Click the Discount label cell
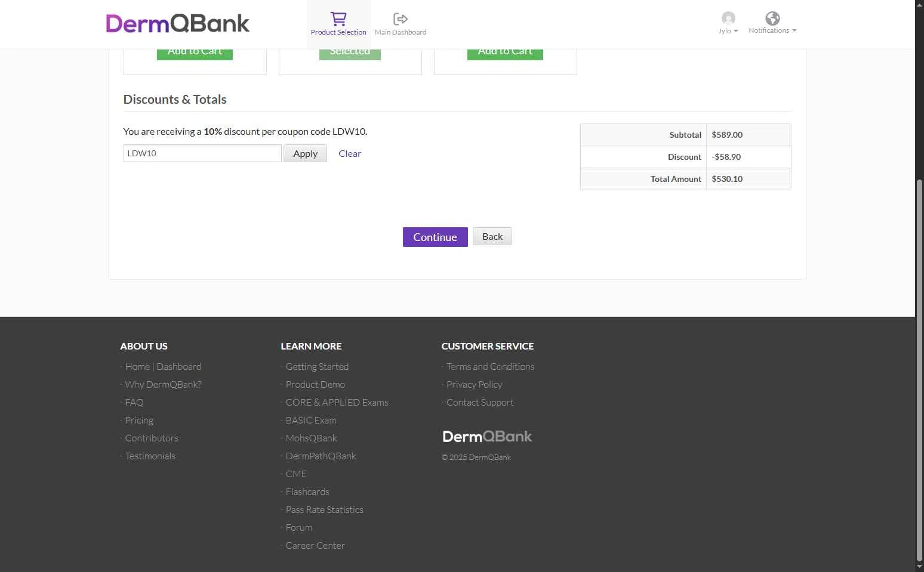This screenshot has width=924, height=572. click(x=643, y=157)
